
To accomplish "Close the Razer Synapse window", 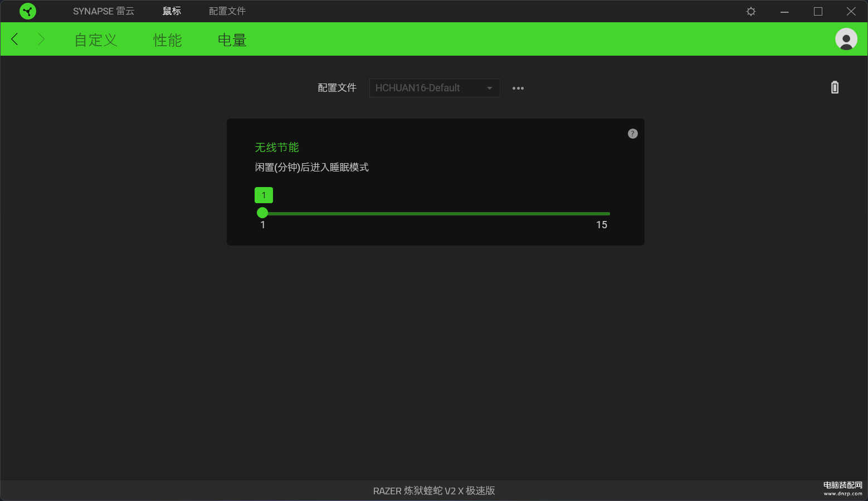I will click(x=851, y=11).
